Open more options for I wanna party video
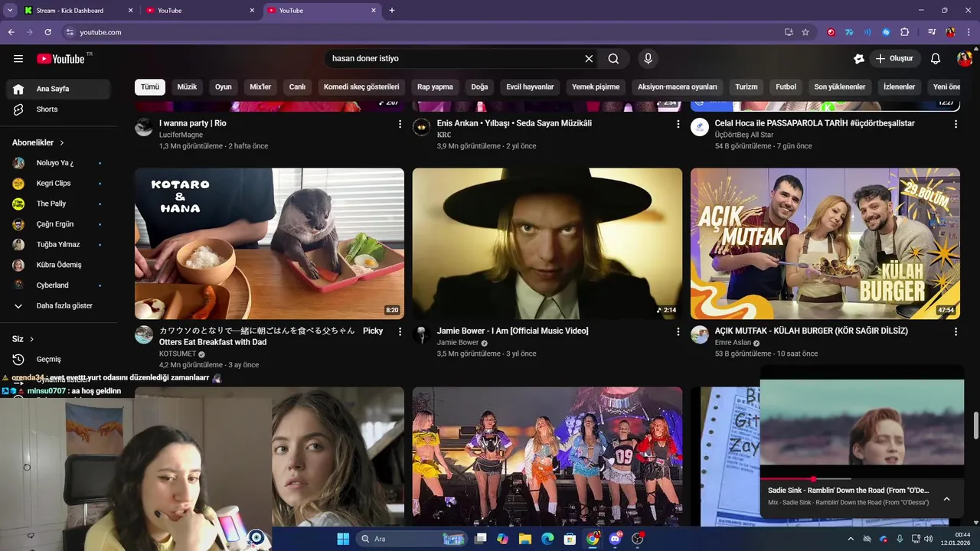 [400, 124]
